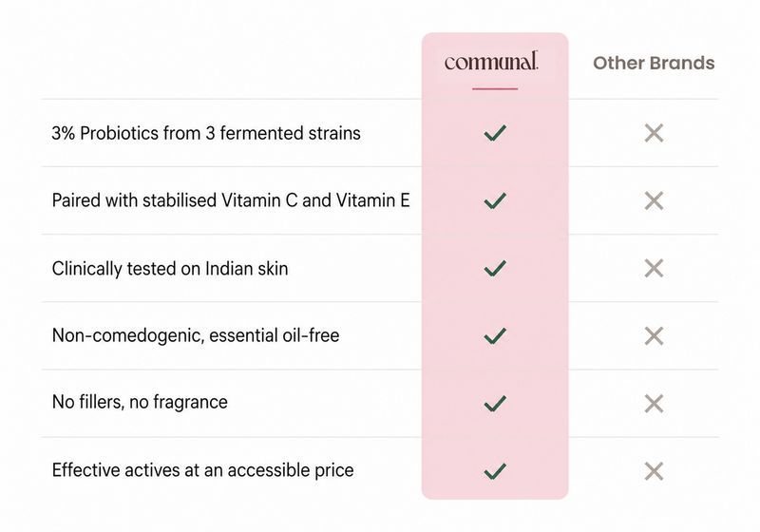The image size is (760, 532).
Task: Click 'Clinically tested on Indian skin' text
Action: coord(170,269)
